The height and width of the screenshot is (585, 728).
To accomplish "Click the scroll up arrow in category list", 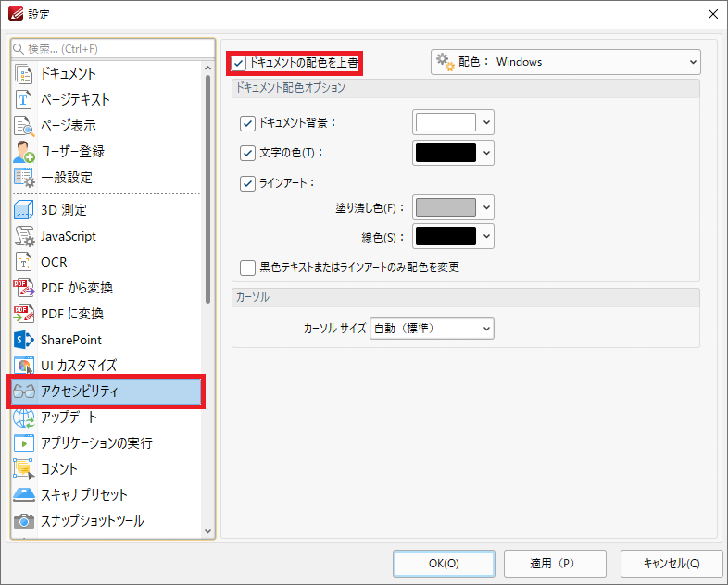I will (x=208, y=68).
